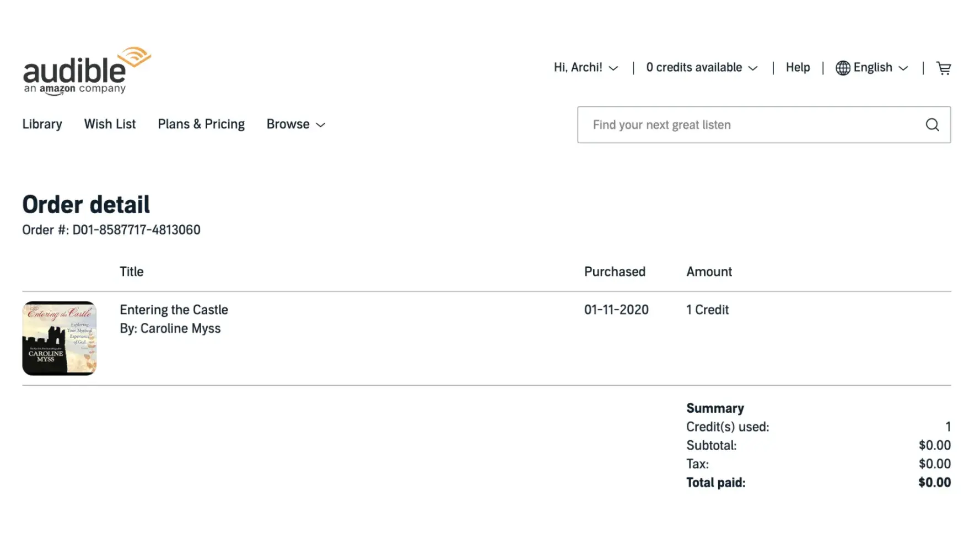Viewport: 980px width, 551px height.
Task: Open the shopping cart
Action: (x=944, y=68)
